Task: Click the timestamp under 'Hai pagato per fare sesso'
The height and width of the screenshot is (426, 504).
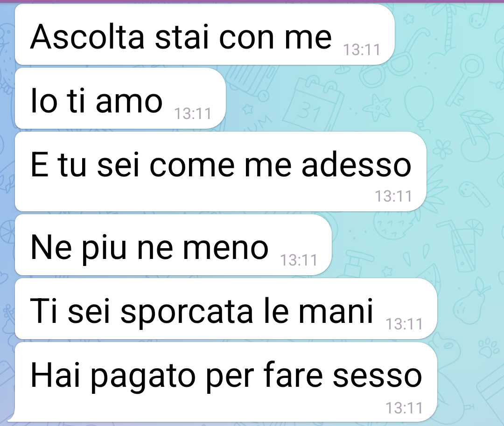Action: pyautogui.click(x=404, y=408)
